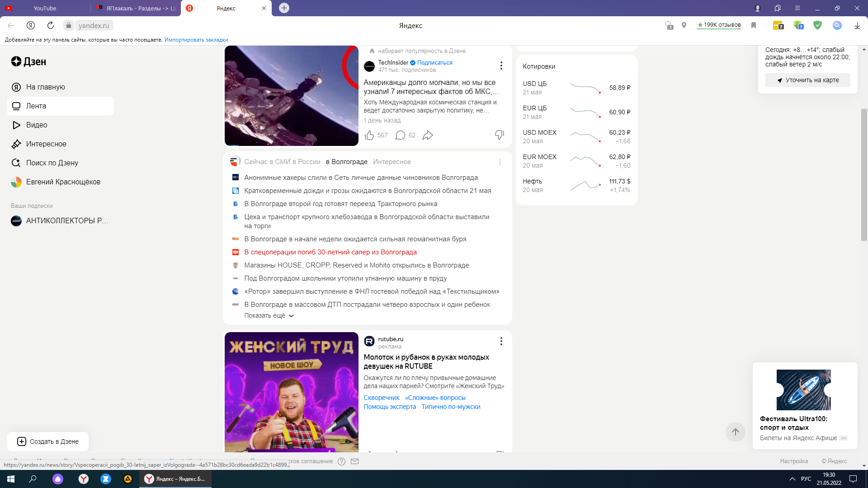Open the Типично по-мужски ad link
This screenshot has width=868, height=488.
pyautogui.click(x=451, y=407)
